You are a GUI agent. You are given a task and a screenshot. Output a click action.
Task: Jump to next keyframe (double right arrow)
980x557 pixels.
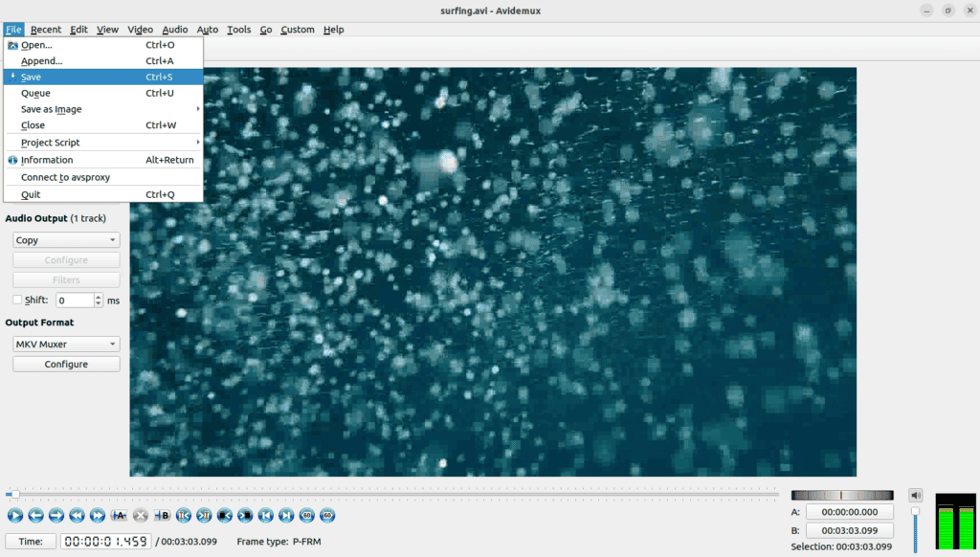[x=98, y=516]
